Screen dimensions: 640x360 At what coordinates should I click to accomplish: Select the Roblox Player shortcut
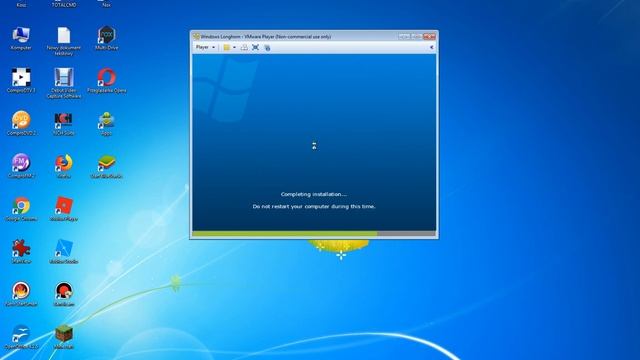(x=64, y=209)
